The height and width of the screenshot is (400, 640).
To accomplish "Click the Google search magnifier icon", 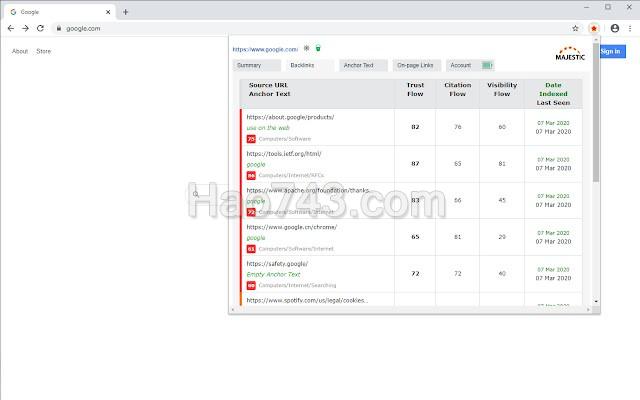I will [x=196, y=194].
